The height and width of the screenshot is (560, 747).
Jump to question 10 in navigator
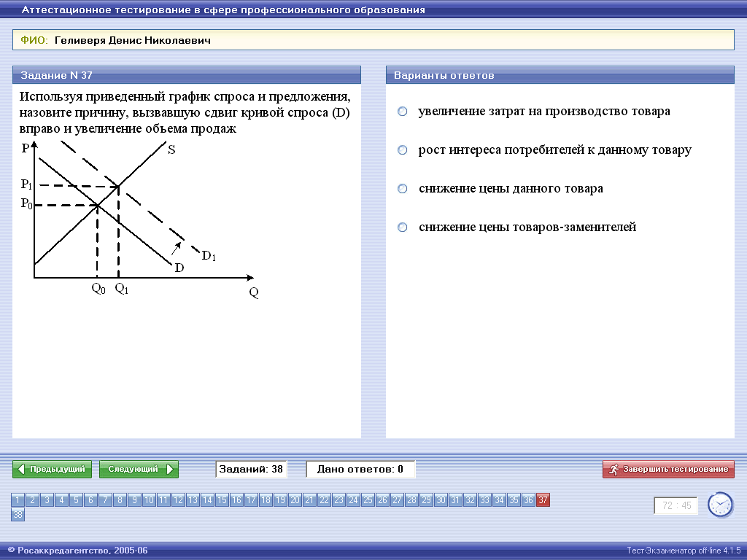point(149,500)
